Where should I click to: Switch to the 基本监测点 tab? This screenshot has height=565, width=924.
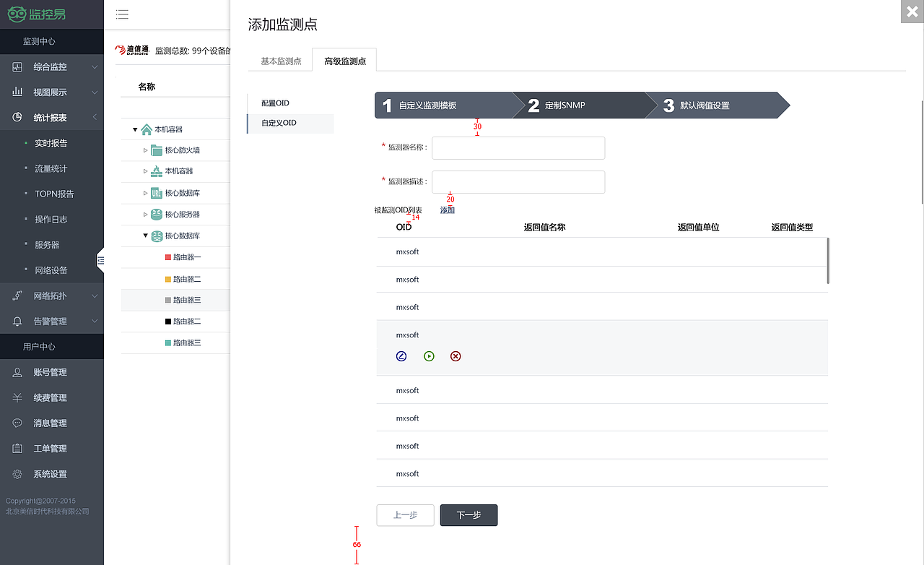(x=281, y=61)
